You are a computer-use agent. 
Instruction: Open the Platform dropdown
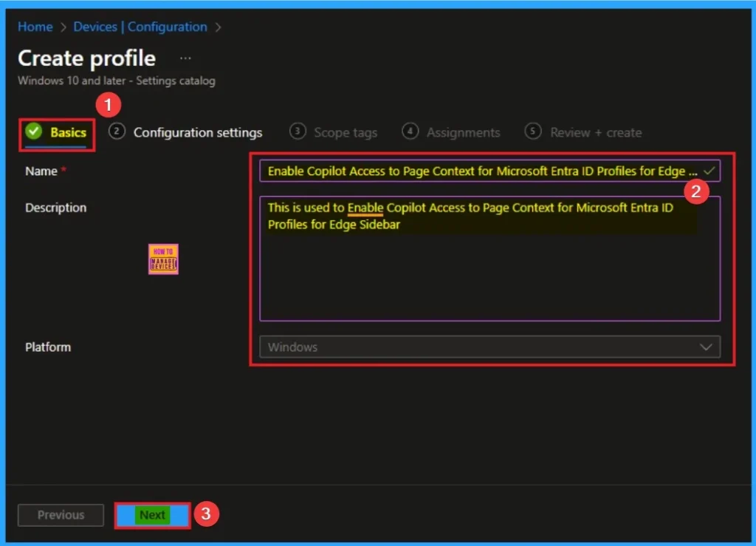pyautogui.click(x=489, y=347)
